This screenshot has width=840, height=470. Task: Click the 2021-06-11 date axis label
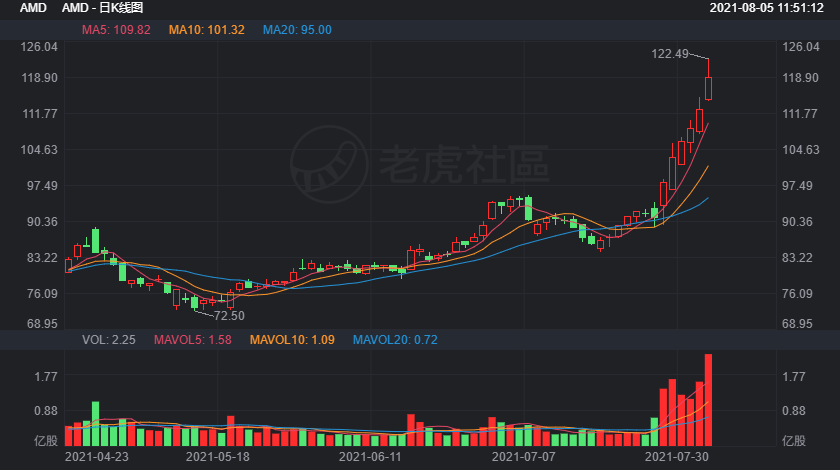click(370, 457)
